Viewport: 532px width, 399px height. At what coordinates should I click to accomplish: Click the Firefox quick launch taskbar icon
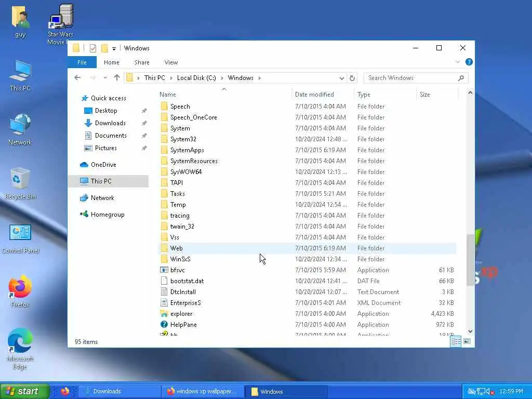[x=65, y=391]
